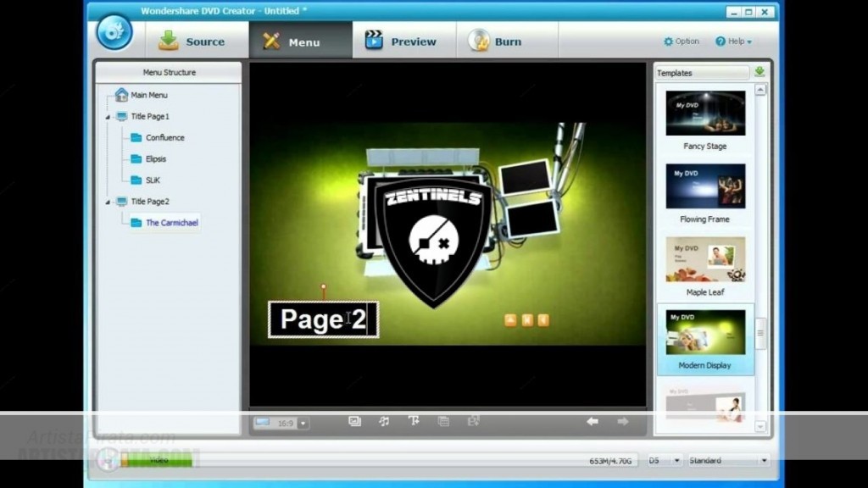Open the D5 disc type dropdown

(664, 460)
